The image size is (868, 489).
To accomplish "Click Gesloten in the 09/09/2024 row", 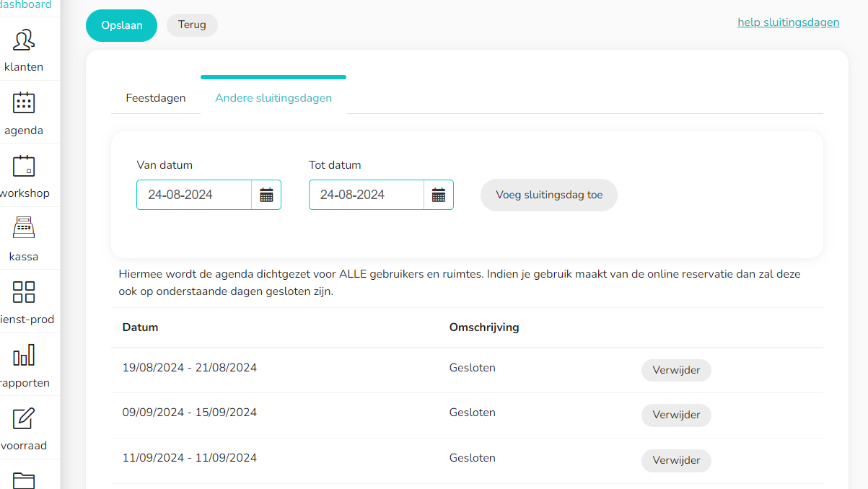I will [473, 413].
